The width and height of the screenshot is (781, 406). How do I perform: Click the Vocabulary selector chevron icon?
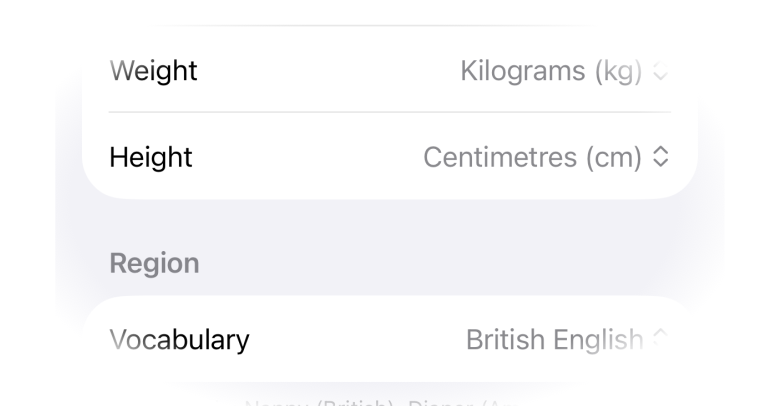659,340
